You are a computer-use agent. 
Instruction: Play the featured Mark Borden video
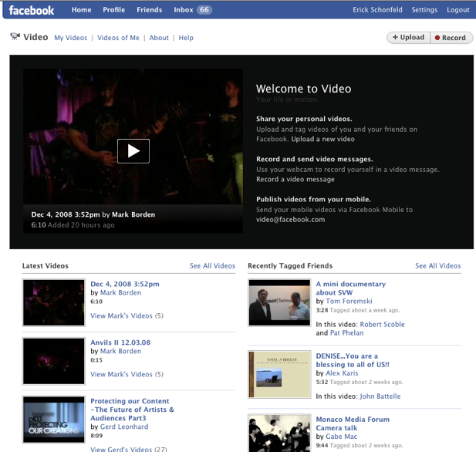click(133, 151)
